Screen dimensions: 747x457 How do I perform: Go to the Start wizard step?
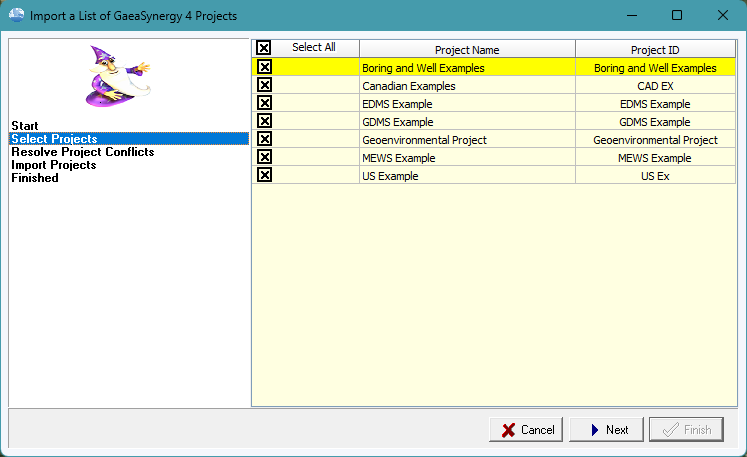click(25, 126)
